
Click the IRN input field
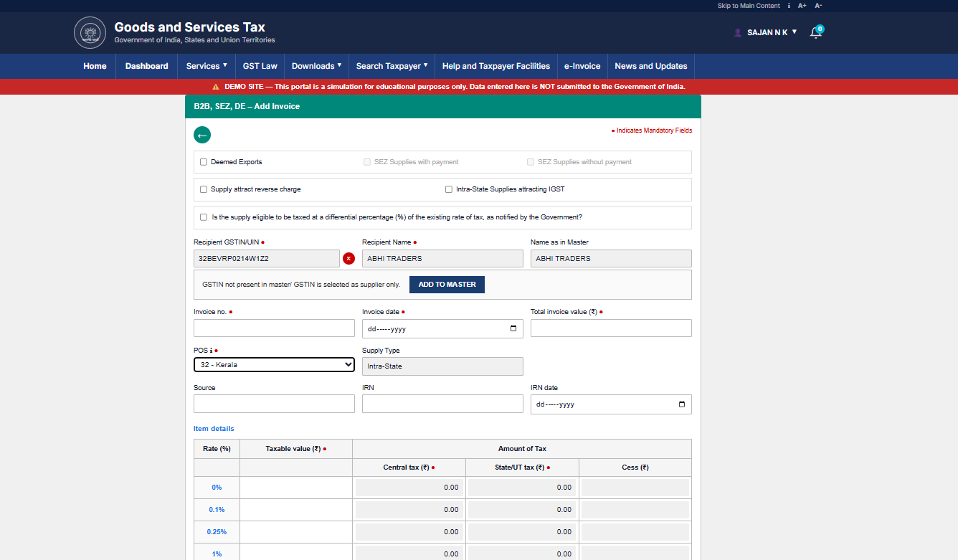pos(442,404)
